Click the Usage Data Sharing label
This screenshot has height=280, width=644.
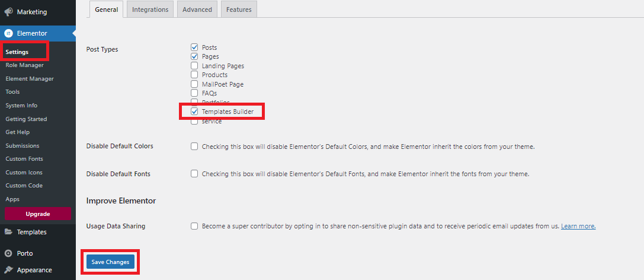(x=116, y=226)
